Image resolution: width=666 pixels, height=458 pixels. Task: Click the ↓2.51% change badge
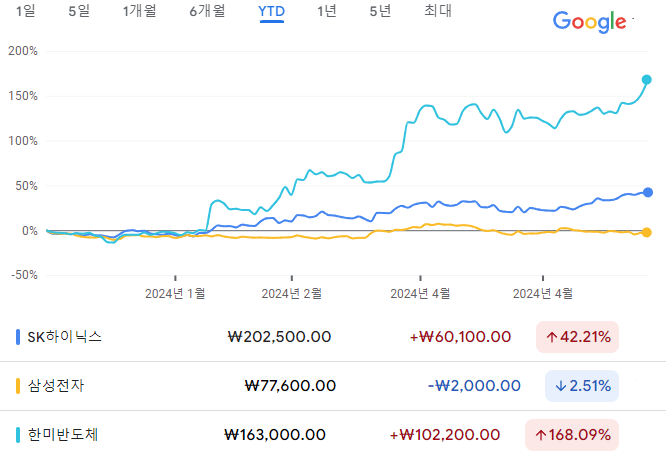click(582, 386)
